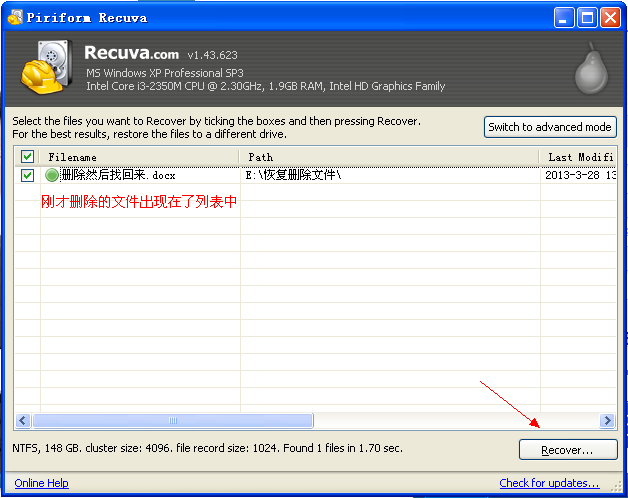The height and width of the screenshot is (498, 628).
Task: Open Check for updates link
Action: 549,483
